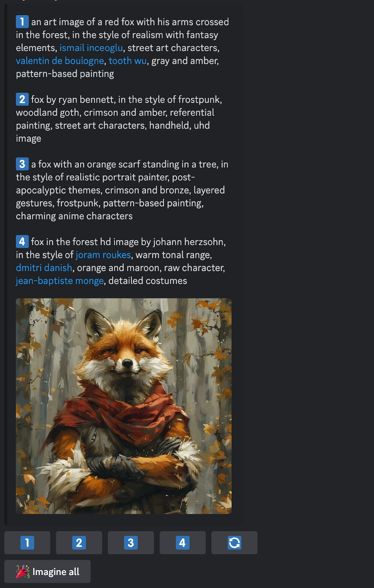Open the dmitri danish link
Viewport: 374px width, 588px height.
tap(44, 268)
